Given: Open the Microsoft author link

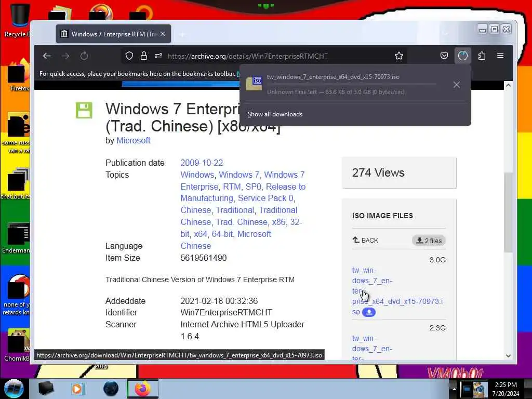Looking at the screenshot, I should tap(133, 140).
